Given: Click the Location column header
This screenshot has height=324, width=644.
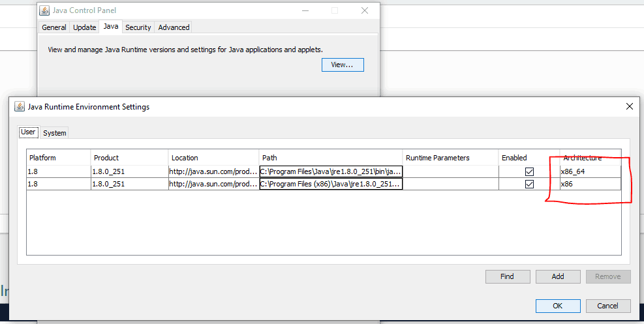Looking at the screenshot, I should [213, 158].
